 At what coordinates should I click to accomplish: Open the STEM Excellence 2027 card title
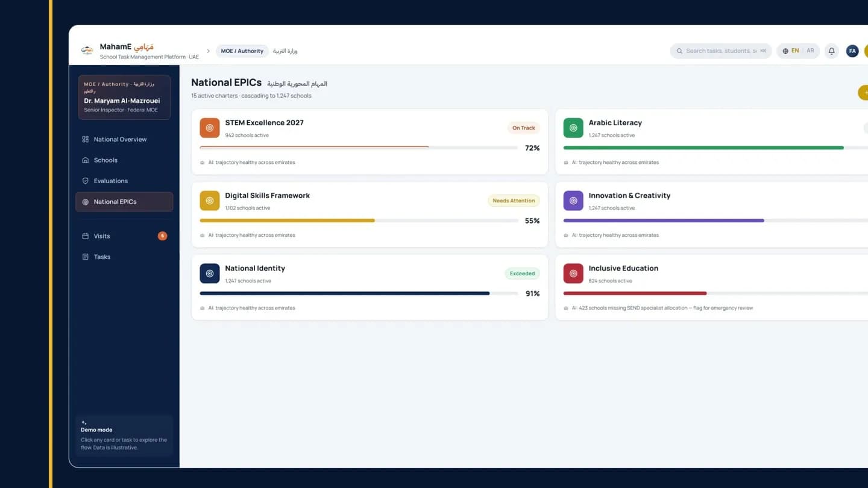coord(264,123)
